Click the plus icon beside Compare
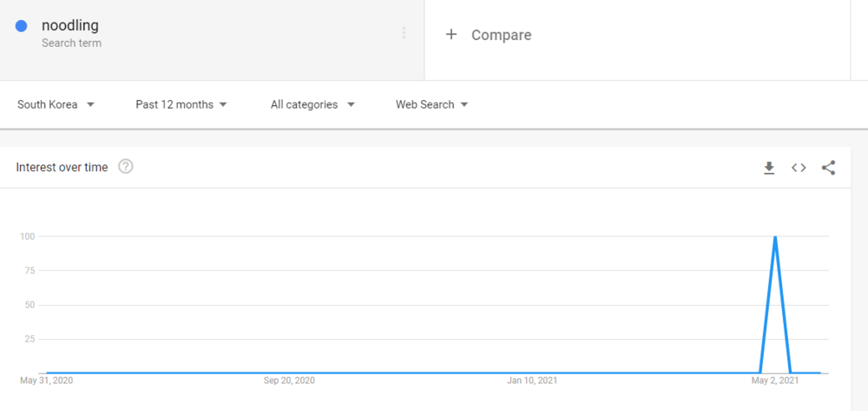The width and height of the screenshot is (868, 411). pos(450,35)
